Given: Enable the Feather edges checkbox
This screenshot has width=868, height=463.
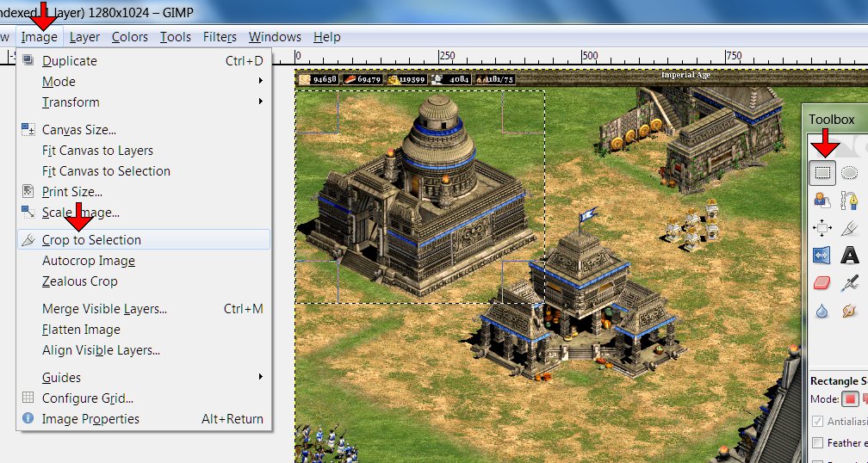Looking at the screenshot, I should pyautogui.click(x=817, y=442).
